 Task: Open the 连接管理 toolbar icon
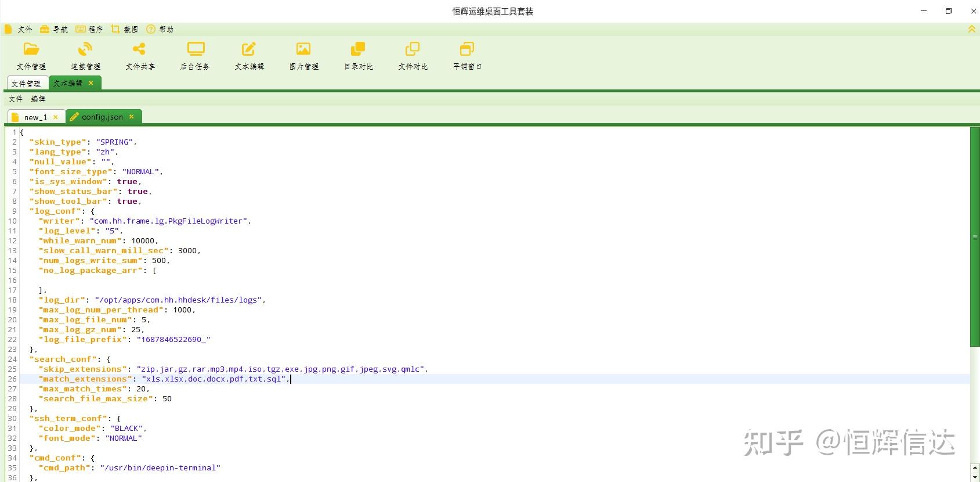coord(86,56)
